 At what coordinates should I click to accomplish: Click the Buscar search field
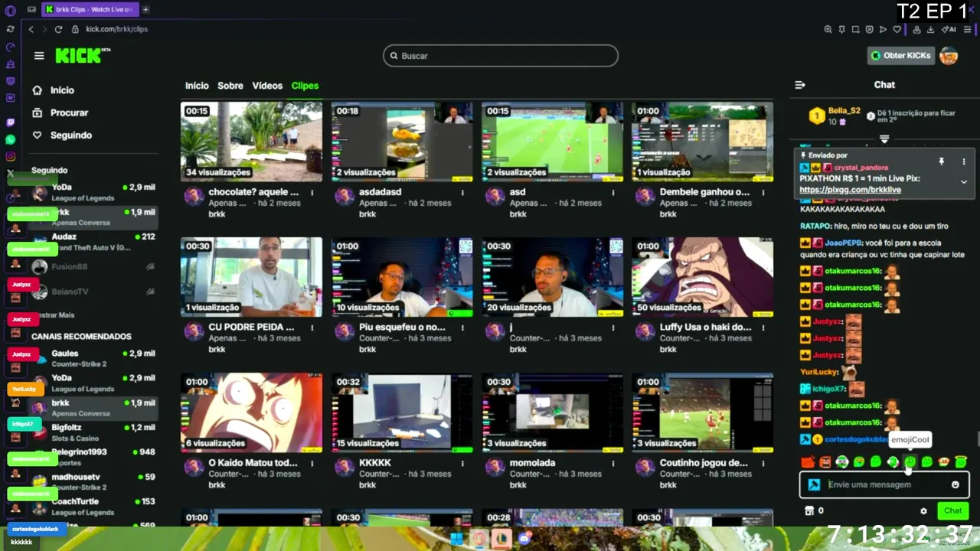501,56
